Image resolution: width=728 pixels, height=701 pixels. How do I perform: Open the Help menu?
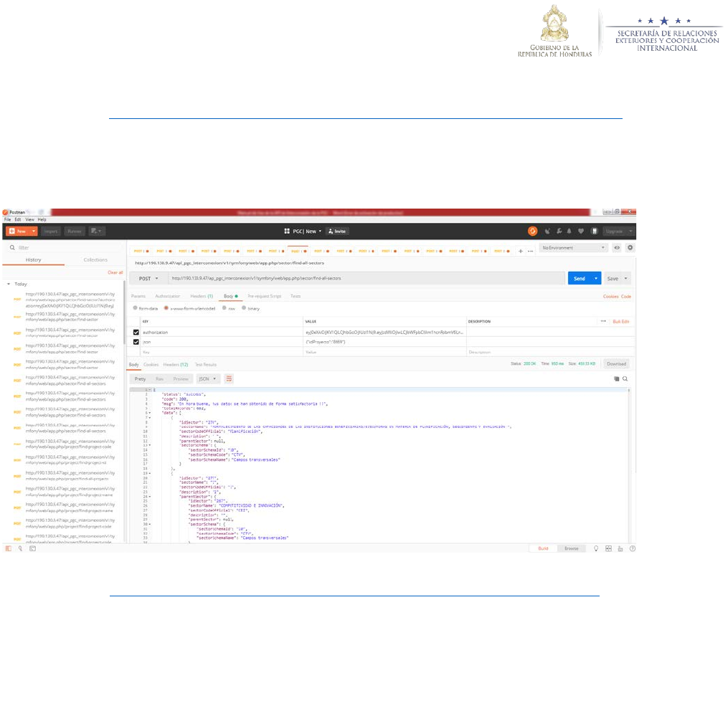coord(42,219)
